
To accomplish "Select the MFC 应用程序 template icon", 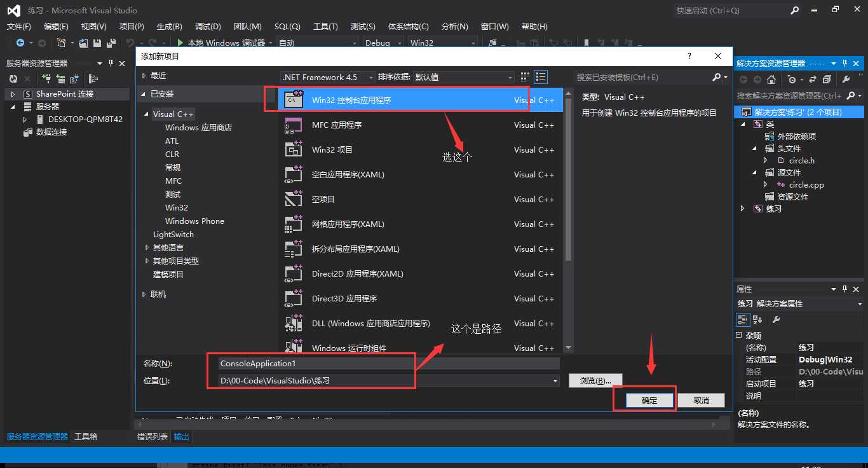I will click(293, 125).
